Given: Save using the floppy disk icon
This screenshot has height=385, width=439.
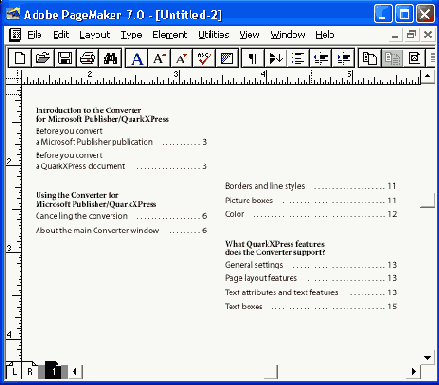Looking at the screenshot, I should click(65, 58).
